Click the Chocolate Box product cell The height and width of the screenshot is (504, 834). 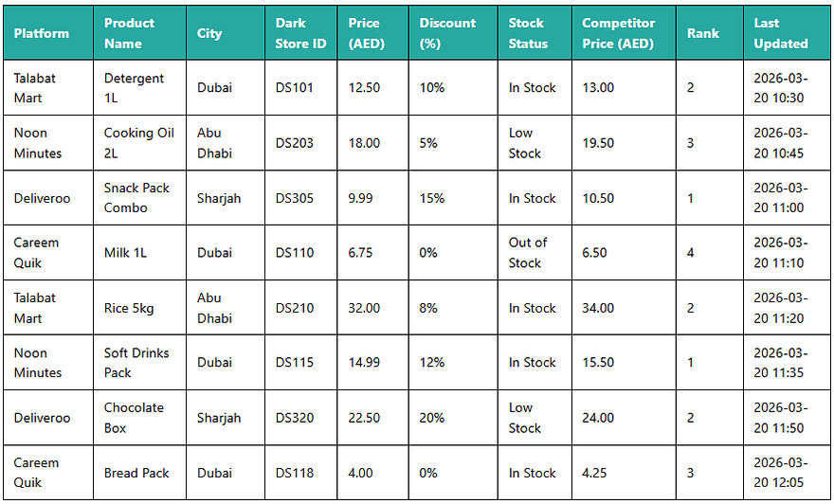pos(140,418)
